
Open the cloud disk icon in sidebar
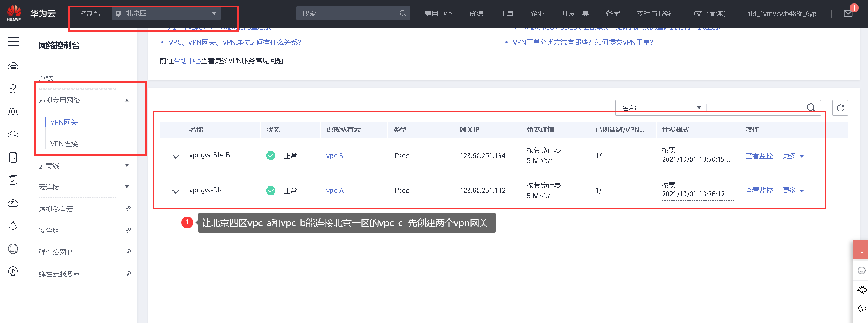[13, 134]
